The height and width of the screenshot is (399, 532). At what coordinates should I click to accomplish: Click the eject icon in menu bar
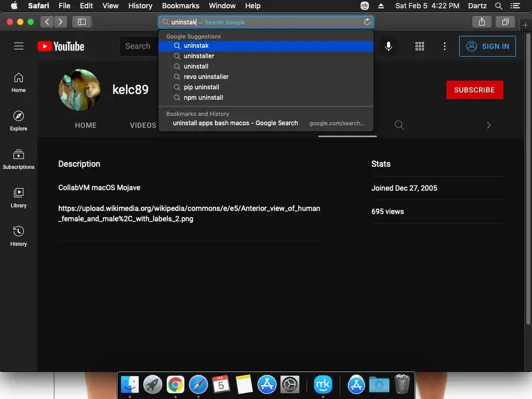(381, 6)
